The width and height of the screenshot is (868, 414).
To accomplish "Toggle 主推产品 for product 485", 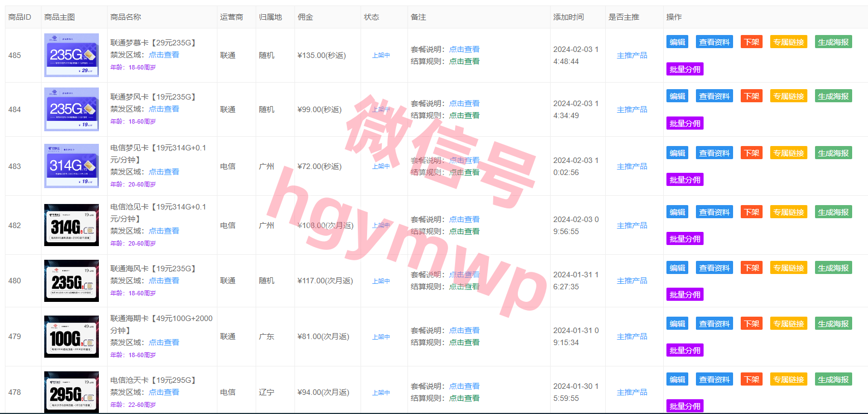I will [x=632, y=55].
